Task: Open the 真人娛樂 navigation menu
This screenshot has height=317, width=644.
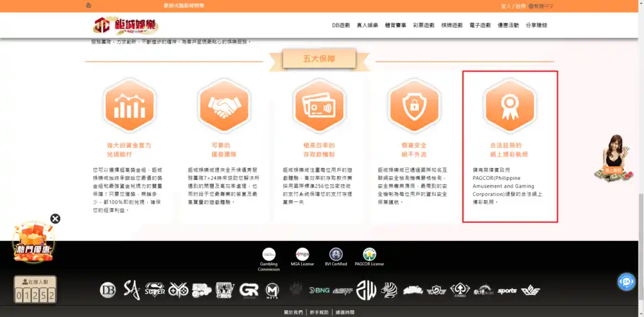Action: tap(367, 25)
